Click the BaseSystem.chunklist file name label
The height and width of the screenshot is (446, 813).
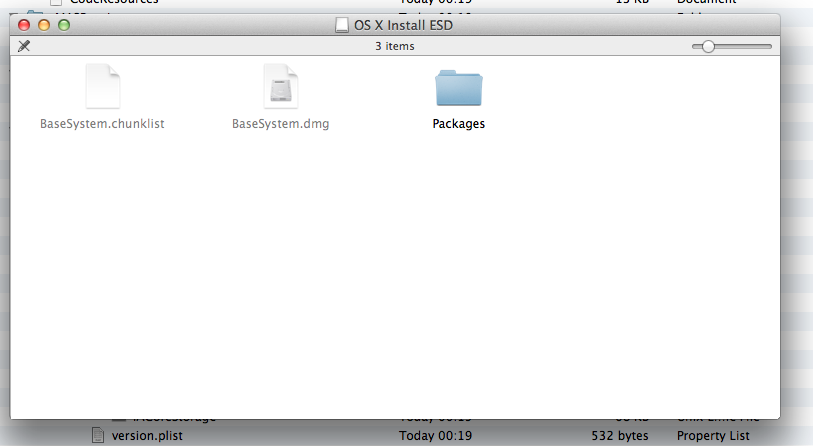pyautogui.click(x=102, y=124)
